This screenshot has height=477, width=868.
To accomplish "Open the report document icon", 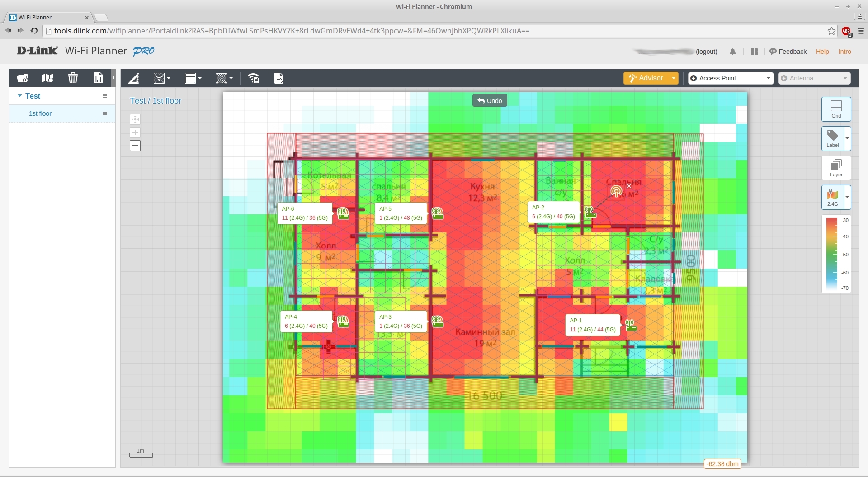I will click(x=98, y=78).
